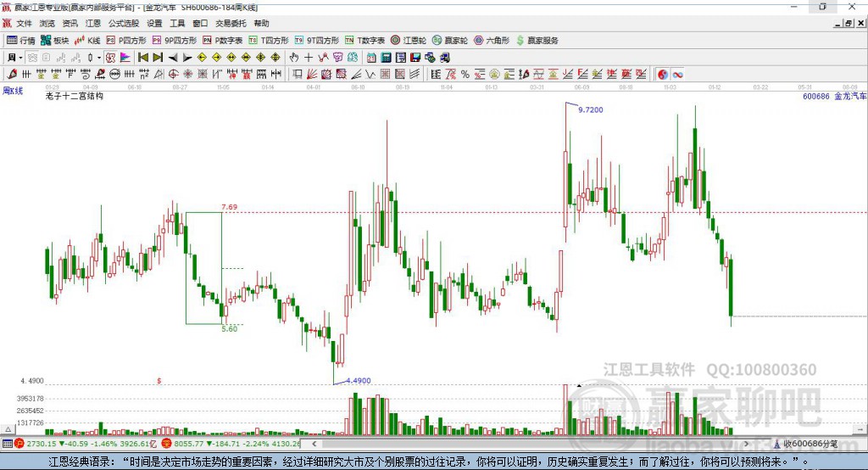Expand the candlestick style dropdown arrow

tap(99, 57)
